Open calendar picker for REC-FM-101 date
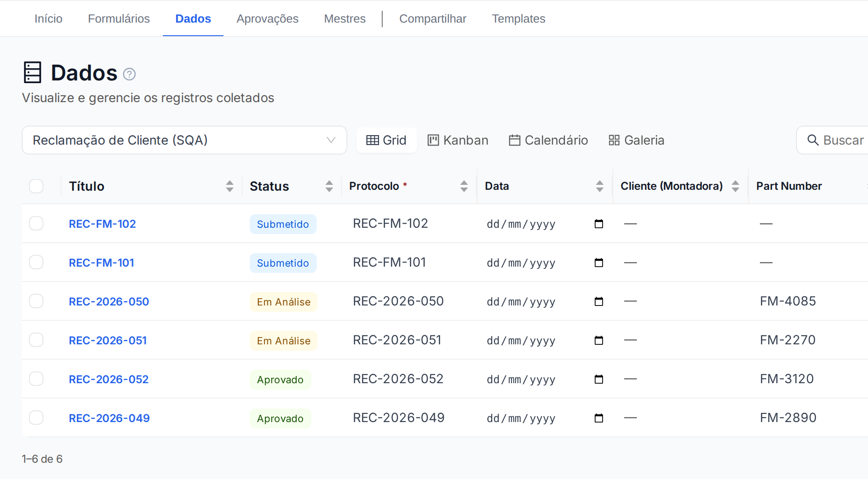868x479 pixels. (599, 263)
